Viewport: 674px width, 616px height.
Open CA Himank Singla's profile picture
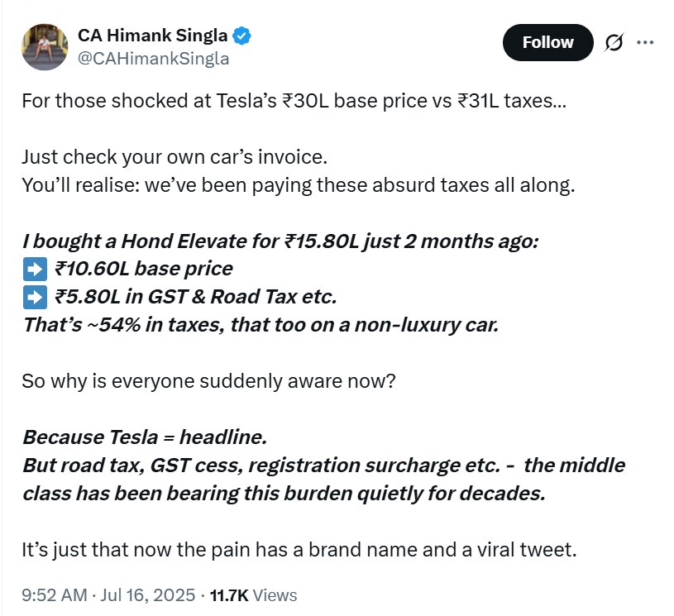pyautogui.click(x=44, y=46)
